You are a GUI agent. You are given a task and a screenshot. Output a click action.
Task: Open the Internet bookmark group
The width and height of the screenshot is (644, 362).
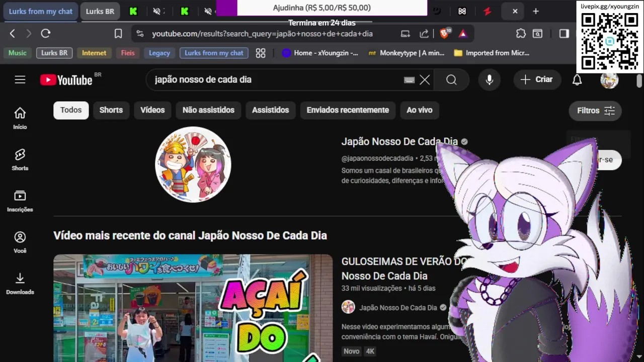click(x=94, y=53)
